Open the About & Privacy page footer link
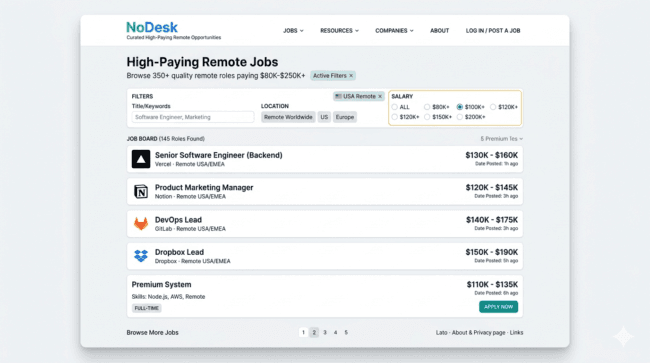650x363 pixels. click(478, 333)
